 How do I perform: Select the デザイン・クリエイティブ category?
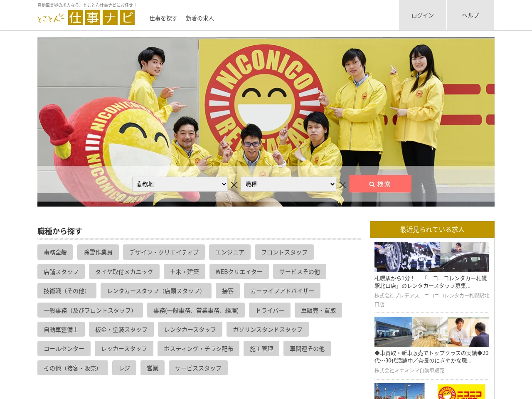coord(164,252)
